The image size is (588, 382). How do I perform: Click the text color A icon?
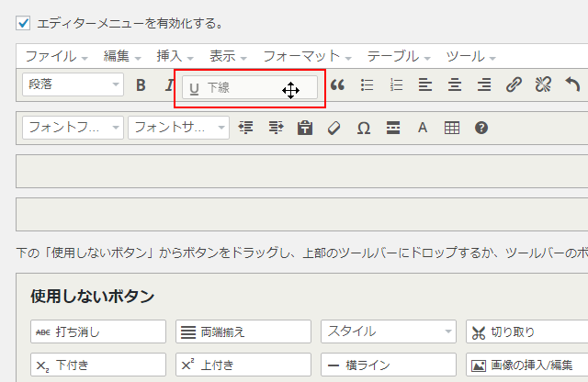pos(423,128)
